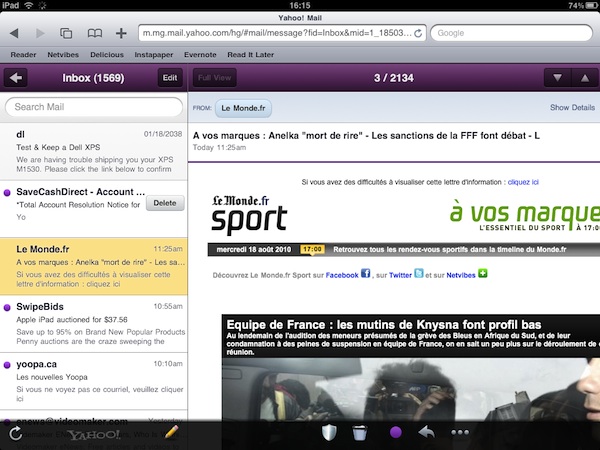Screen dimensions: 600x450
Task: Open the yoopa.ca email
Action: [94, 381]
